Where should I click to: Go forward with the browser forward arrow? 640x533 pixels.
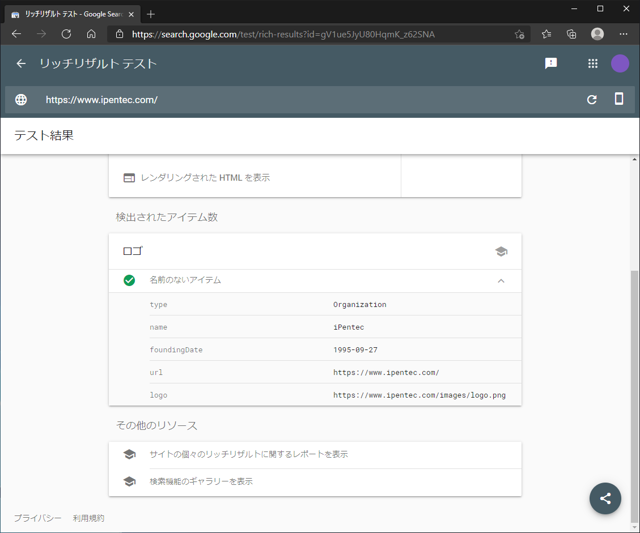pyautogui.click(x=41, y=34)
